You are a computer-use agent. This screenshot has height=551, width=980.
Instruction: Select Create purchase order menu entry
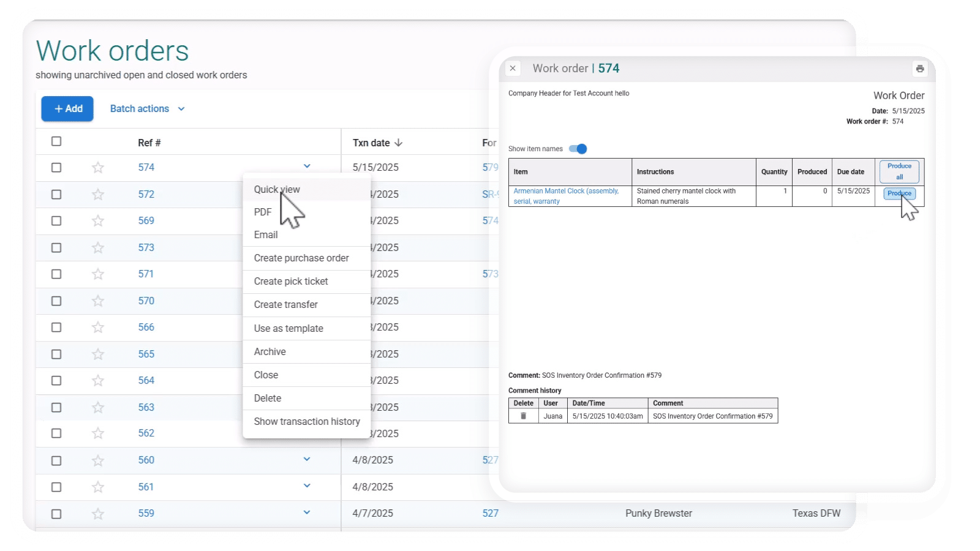(x=307, y=258)
